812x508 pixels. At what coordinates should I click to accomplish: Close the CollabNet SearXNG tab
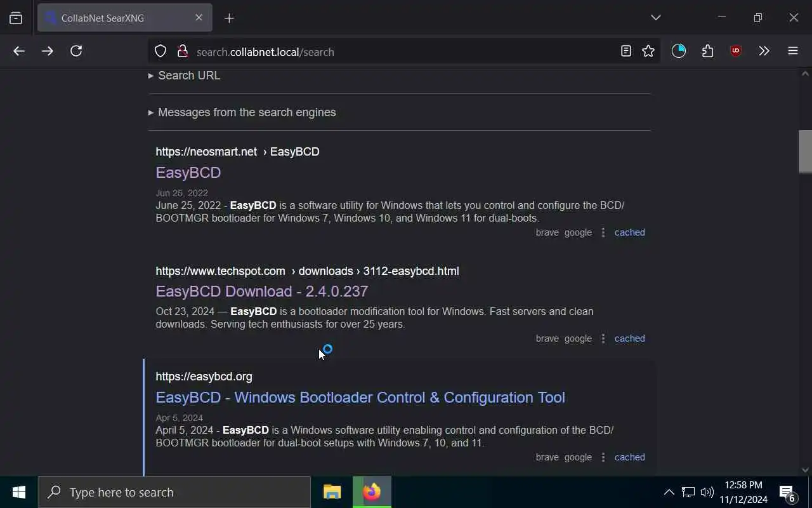click(199, 18)
